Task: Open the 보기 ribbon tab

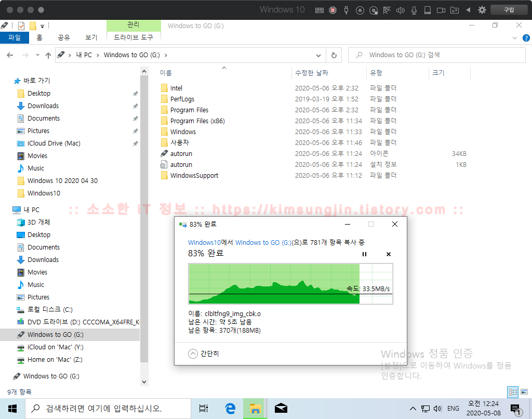Action: (x=91, y=37)
